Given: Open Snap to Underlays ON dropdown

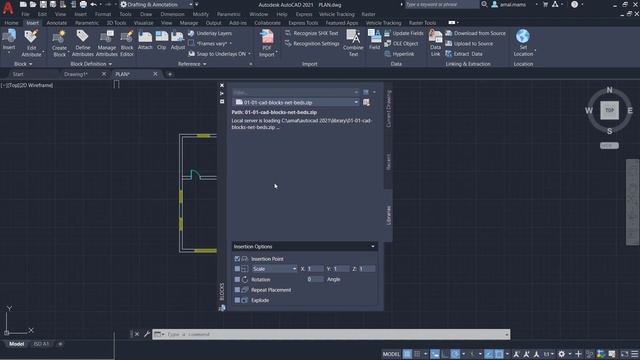Looking at the screenshot, I should tap(249, 54).
